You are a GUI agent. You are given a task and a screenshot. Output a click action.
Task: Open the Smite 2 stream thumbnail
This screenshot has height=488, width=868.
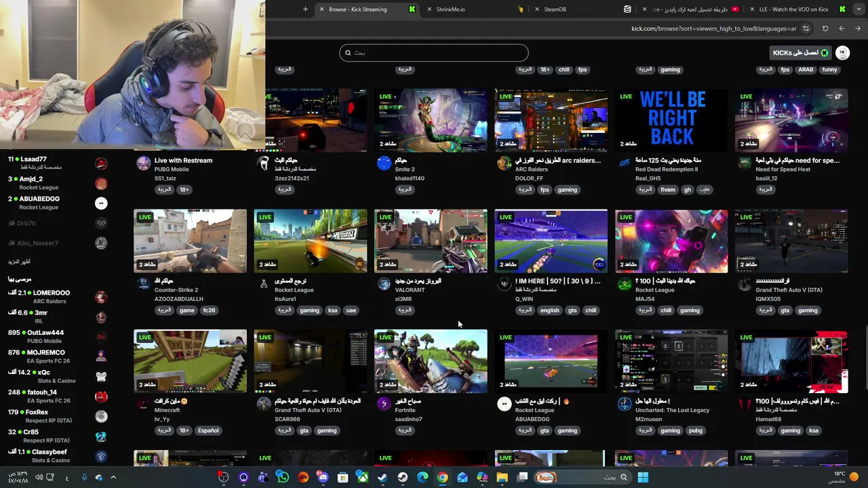431,120
